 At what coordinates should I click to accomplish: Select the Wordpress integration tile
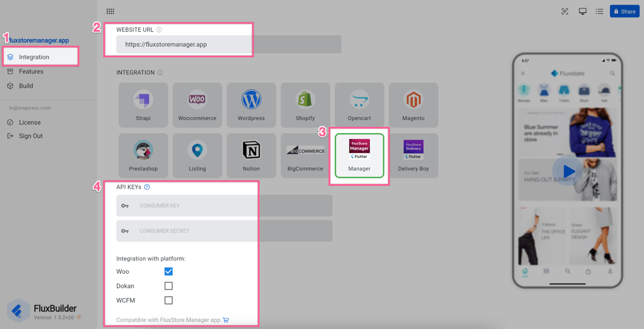point(251,105)
